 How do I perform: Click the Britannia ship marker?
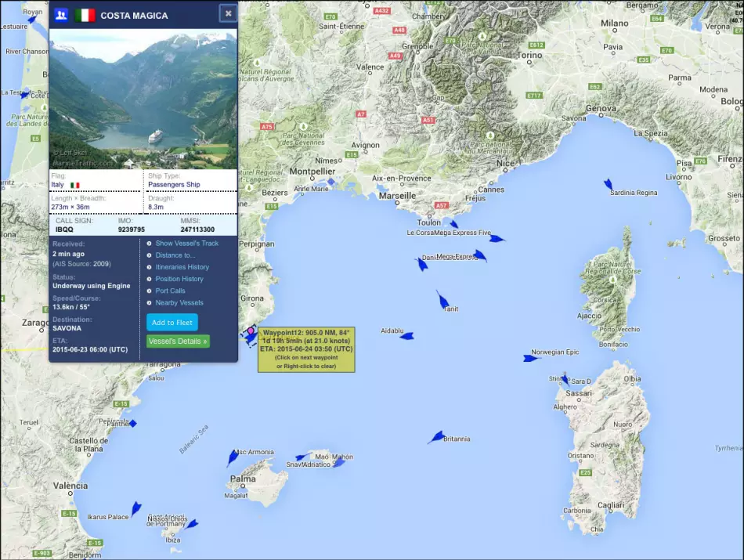(x=436, y=438)
